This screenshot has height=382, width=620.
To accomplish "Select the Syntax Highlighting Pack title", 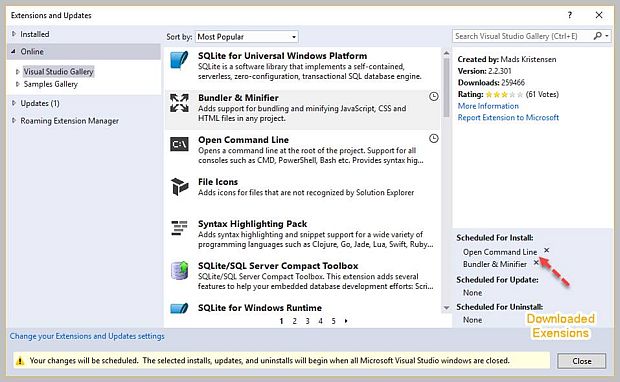I will [x=252, y=224].
